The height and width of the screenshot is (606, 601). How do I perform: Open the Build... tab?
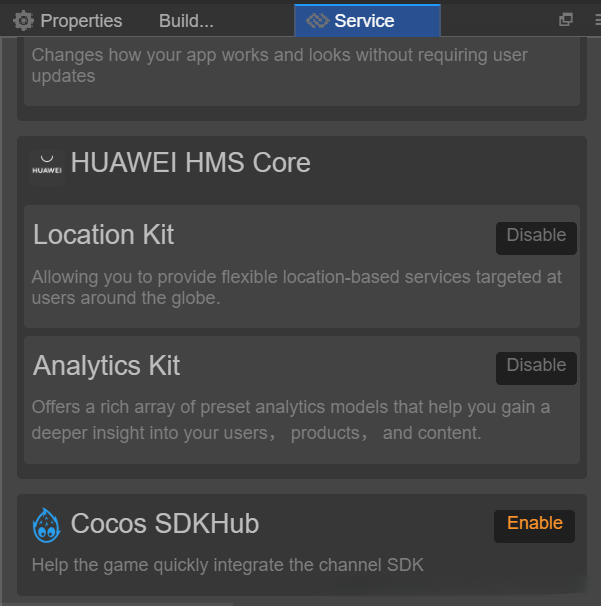pyautogui.click(x=186, y=20)
